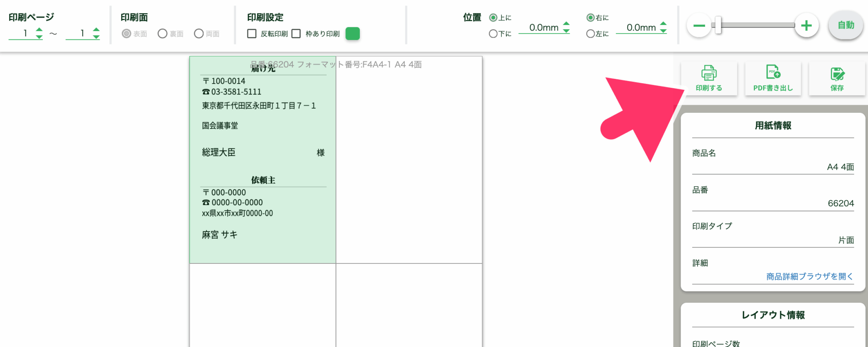Click the 自動 auto zoom button
The height and width of the screenshot is (347, 868).
point(846,25)
